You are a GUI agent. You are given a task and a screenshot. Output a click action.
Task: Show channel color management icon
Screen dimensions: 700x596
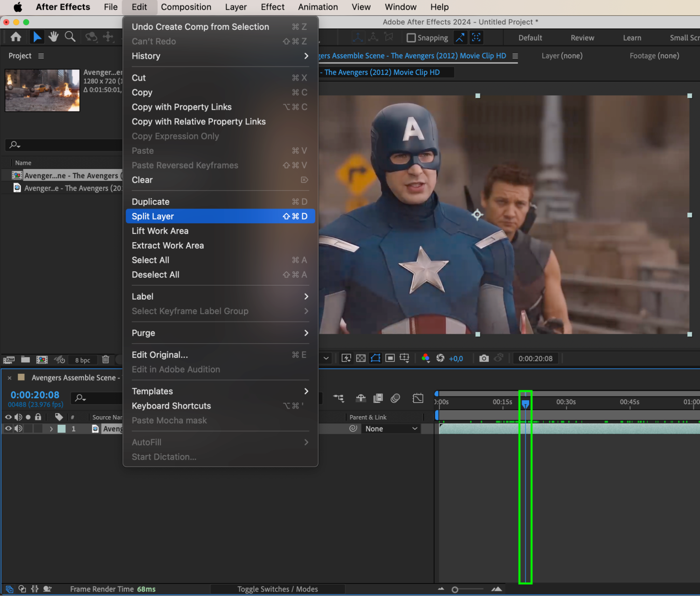click(x=425, y=358)
